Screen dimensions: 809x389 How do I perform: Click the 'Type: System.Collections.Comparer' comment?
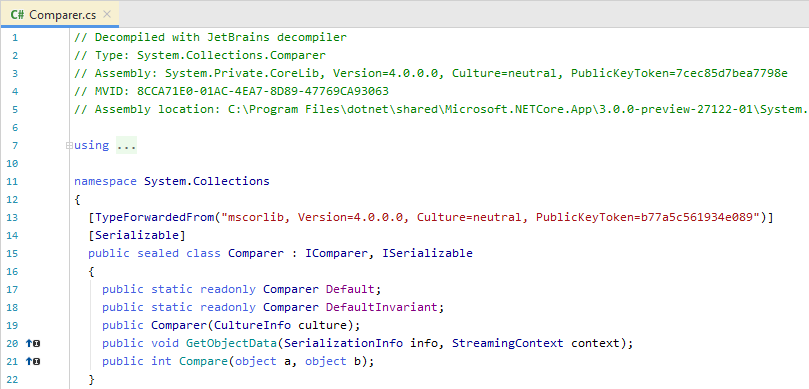click(x=200, y=55)
